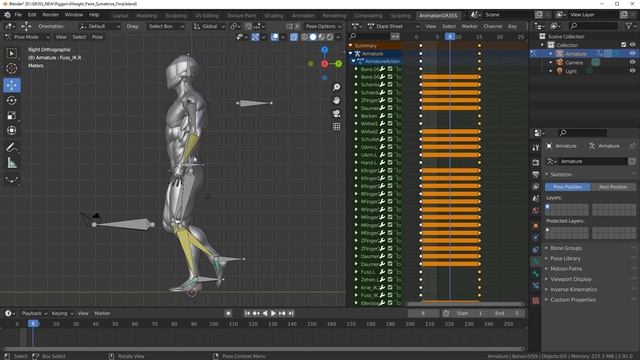Hide the Armature object in outliner
Viewport: 640px width, 360px height.
pos(632,54)
